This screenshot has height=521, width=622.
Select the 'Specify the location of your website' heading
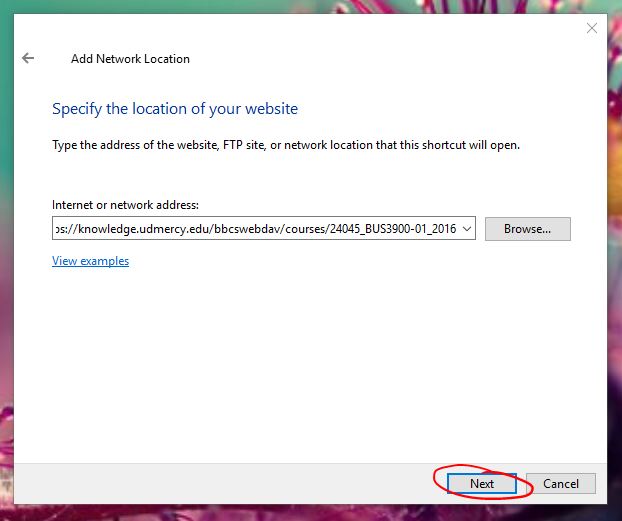pos(175,108)
